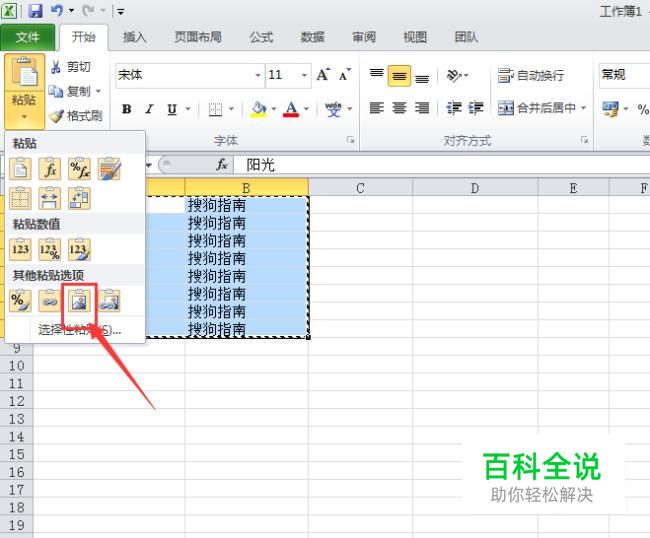Decrease font size with small A button
The width and height of the screenshot is (650, 538).
coord(344,75)
